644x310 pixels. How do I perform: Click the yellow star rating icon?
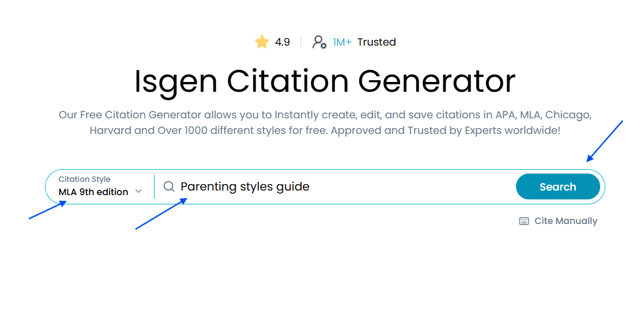click(x=262, y=42)
